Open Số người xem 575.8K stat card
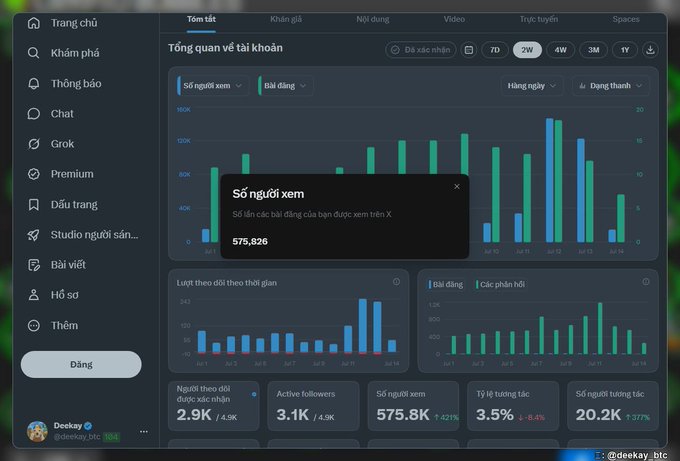Viewport: 680px width, 461px height. click(413, 406)
